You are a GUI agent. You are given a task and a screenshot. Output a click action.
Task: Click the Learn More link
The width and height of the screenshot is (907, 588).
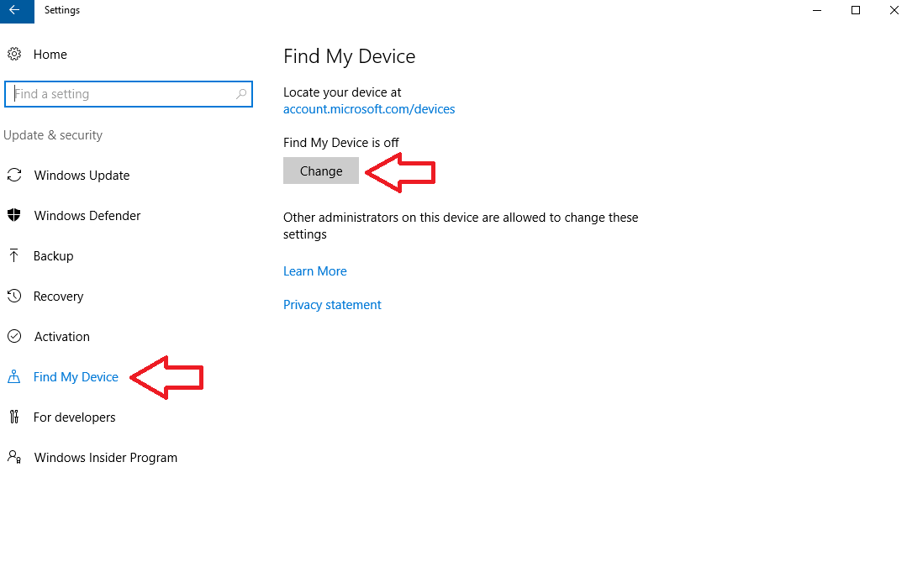point(315,271)
